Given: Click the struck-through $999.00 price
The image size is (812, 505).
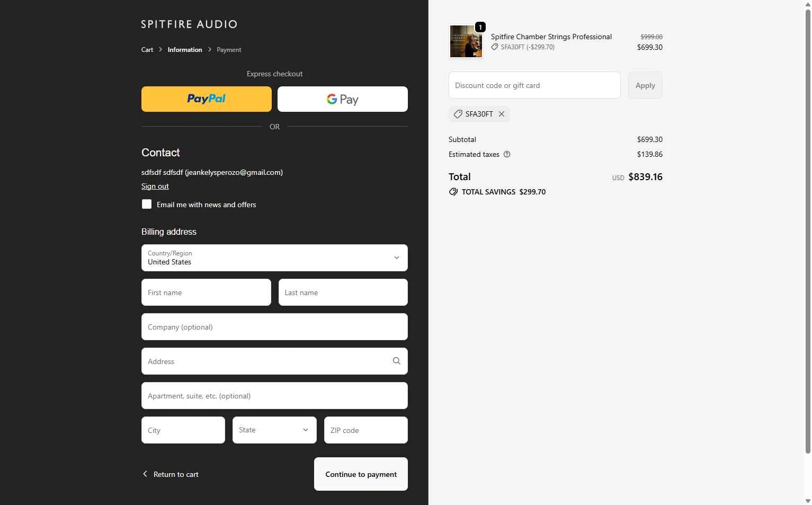Looking at the screenshot, I should pos(652,37).
